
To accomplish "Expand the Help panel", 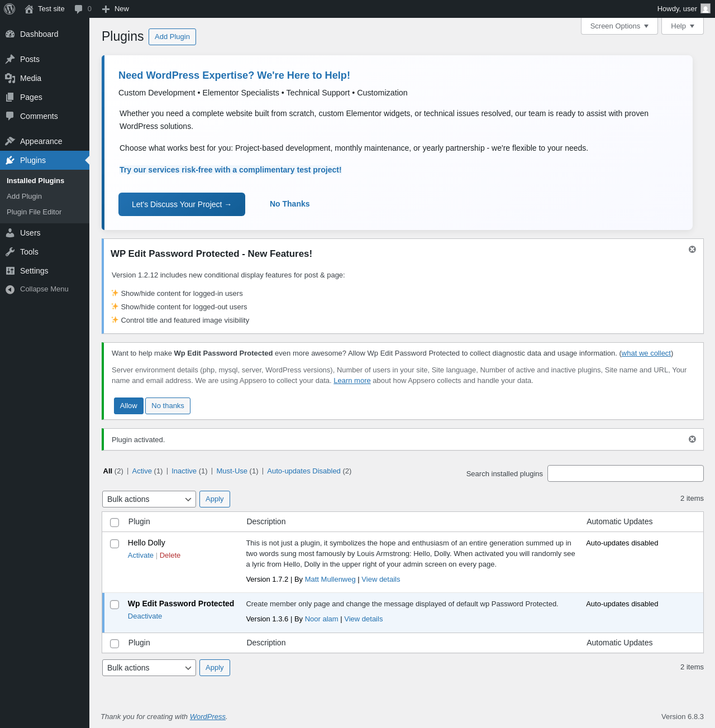I will pos(683,26).
